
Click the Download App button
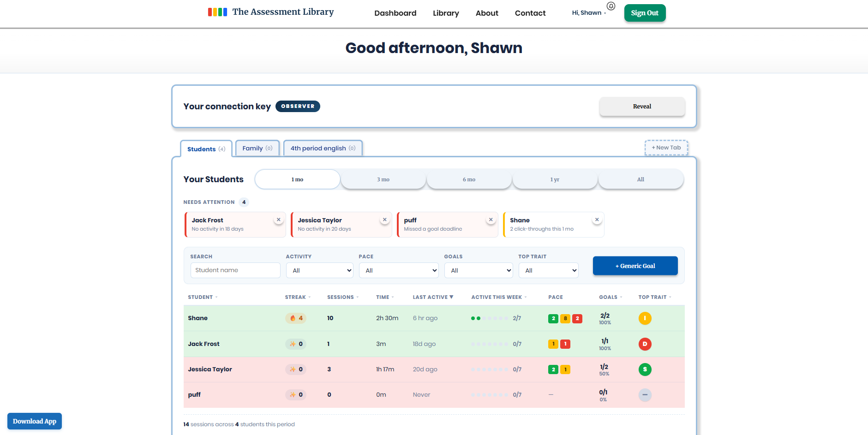[x=35, y=421]
